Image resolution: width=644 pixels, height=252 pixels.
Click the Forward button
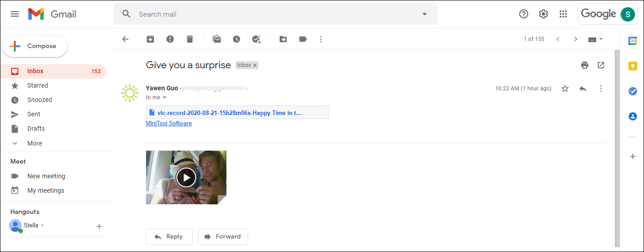tap(223, 236)
